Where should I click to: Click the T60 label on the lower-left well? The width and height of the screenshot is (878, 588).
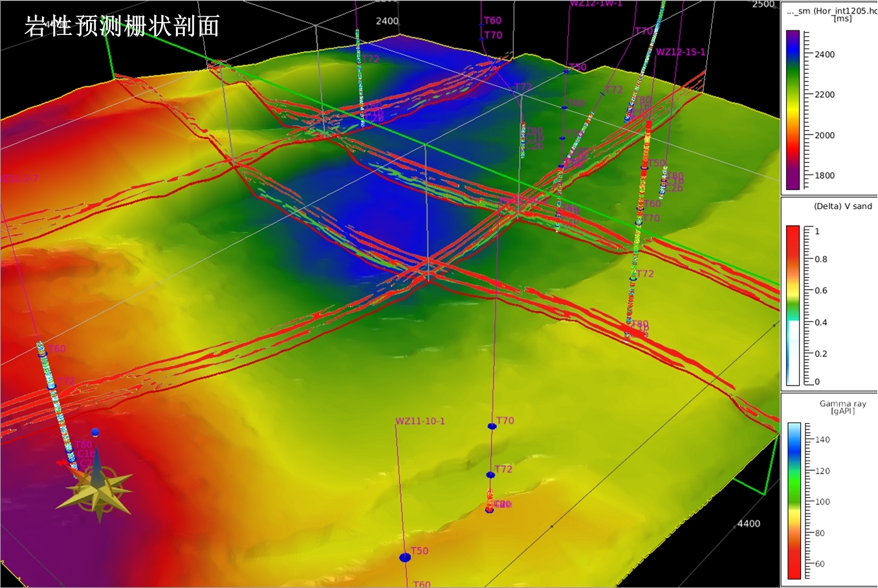coord(57,349)
